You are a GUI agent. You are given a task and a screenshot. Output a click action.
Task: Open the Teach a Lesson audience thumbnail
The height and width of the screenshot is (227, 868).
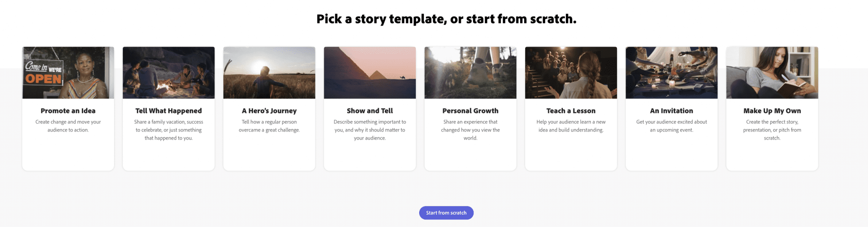coord(571,73)
